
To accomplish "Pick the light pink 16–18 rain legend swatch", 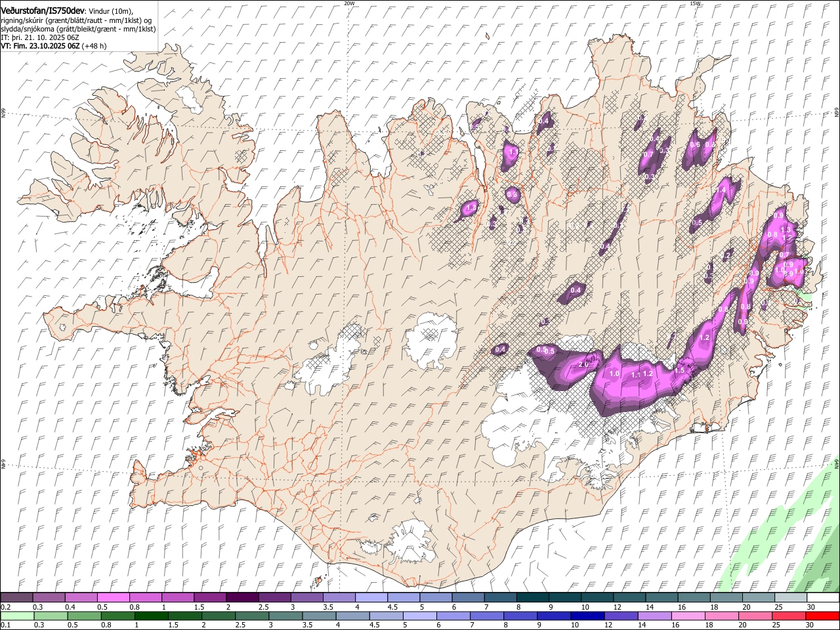I will (688, 616).
